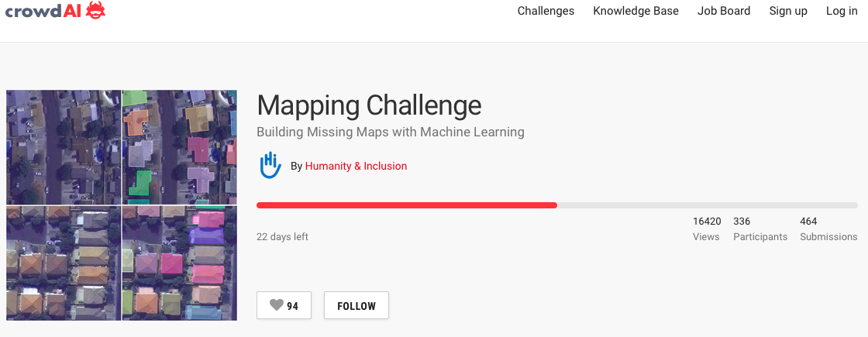Image resolution: width=868 pixels, height=337 pixels.
Task: Click the crowdAI text logo
Action: [x=43, y=11]
